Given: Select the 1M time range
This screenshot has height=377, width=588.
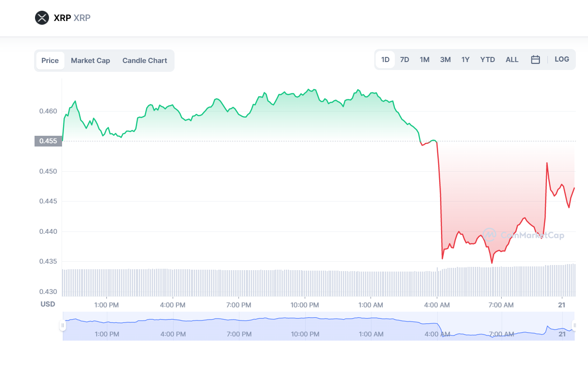Looking at the screenshot, I should [424, 60].
